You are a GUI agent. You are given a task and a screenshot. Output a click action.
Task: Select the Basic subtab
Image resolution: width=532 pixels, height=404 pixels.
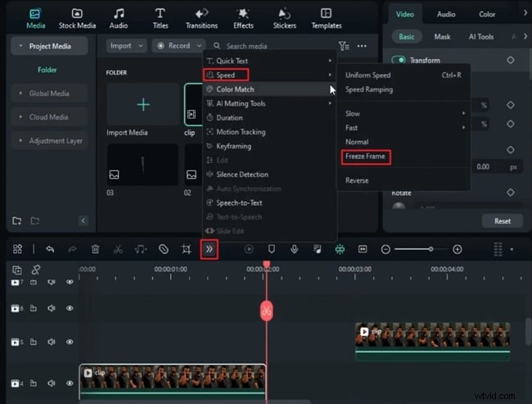[407, 37]
